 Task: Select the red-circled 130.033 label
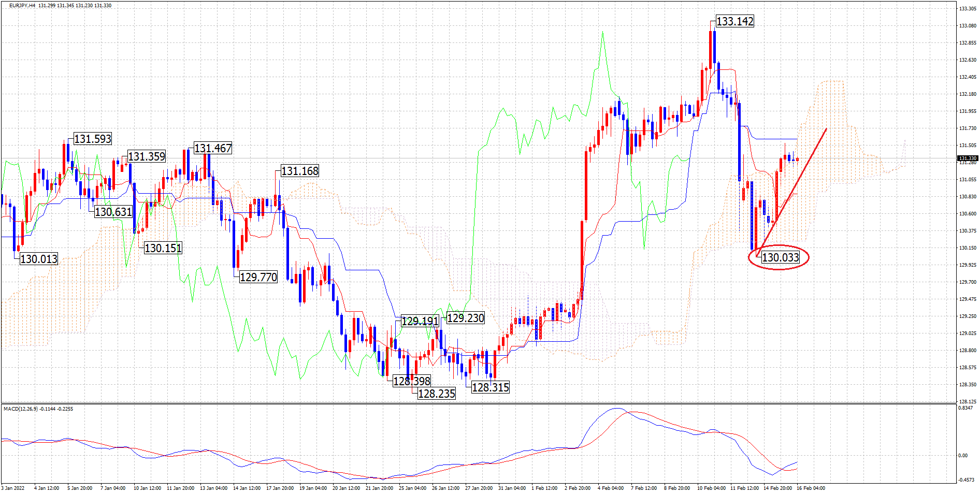(780, 257)
